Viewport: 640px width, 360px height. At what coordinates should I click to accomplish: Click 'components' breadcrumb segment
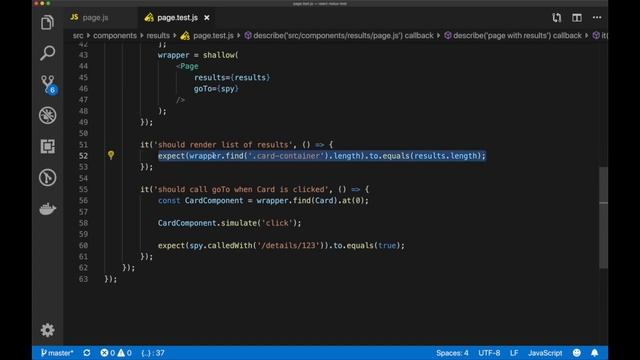[x=115, y=36]
